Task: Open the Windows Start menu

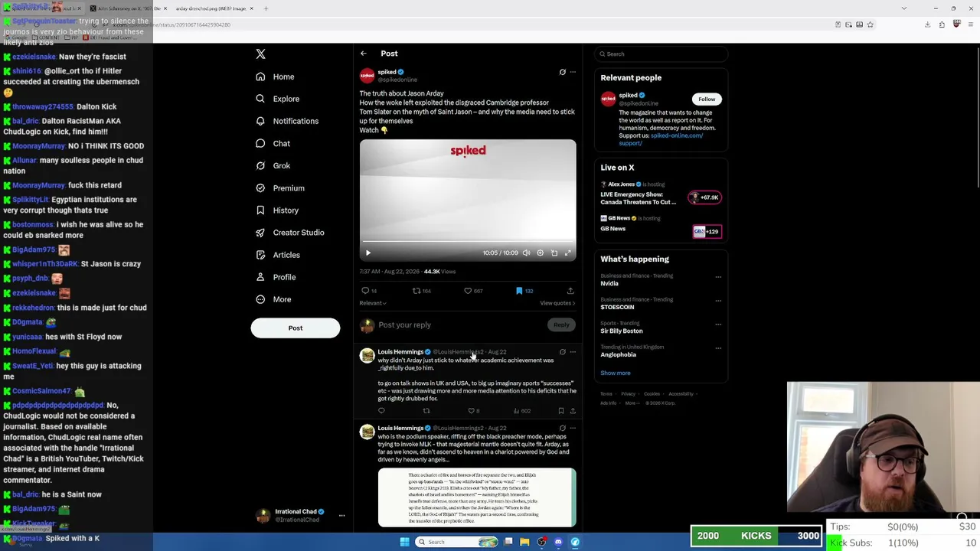Action: pyautogui.click(x=404, y=542)
